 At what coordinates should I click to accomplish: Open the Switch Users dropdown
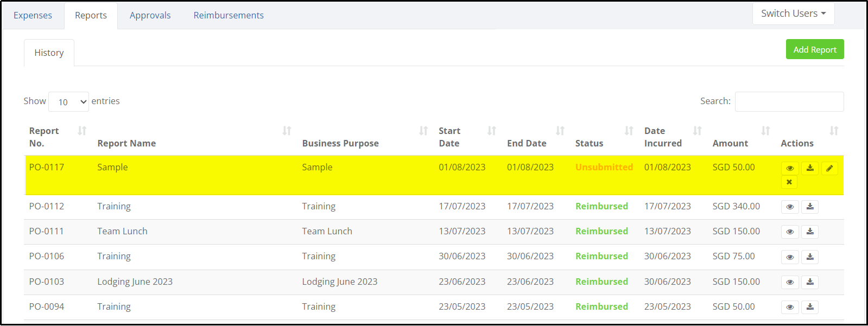click(x=793, y=14)
